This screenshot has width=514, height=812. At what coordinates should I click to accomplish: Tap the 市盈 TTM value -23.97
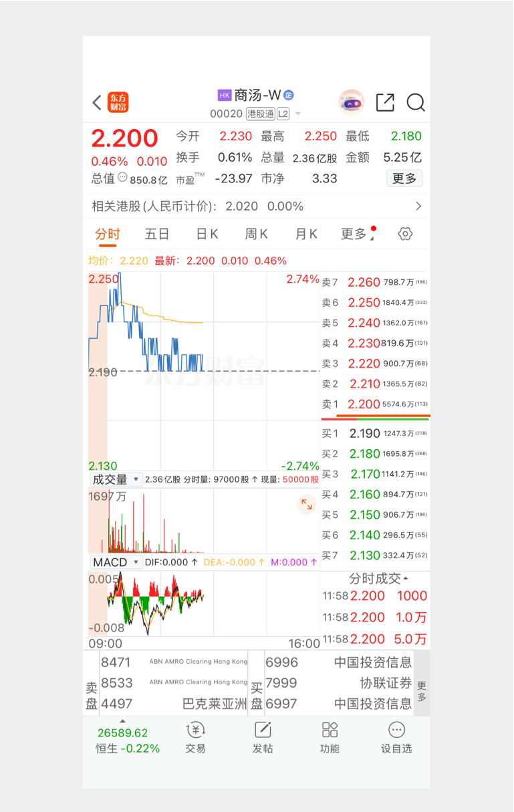point(233,178)
